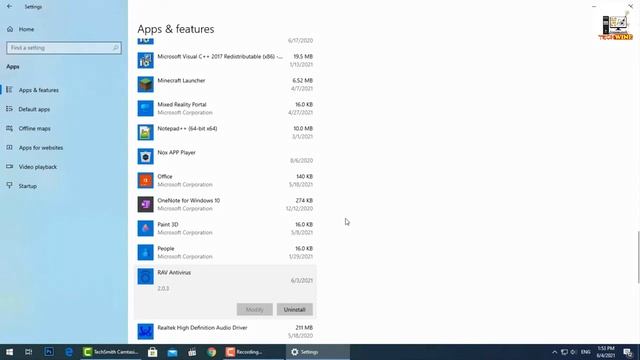640x360 pixels.
Task: Click the Modify button for RAV Antivirus
Action: pyautogui.click(x=254, y=309)
